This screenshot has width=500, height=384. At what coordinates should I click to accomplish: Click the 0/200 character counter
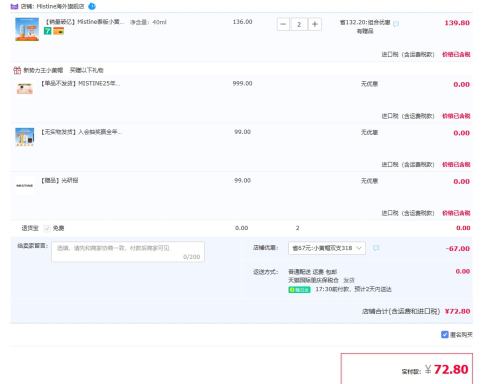coord(191,257)
